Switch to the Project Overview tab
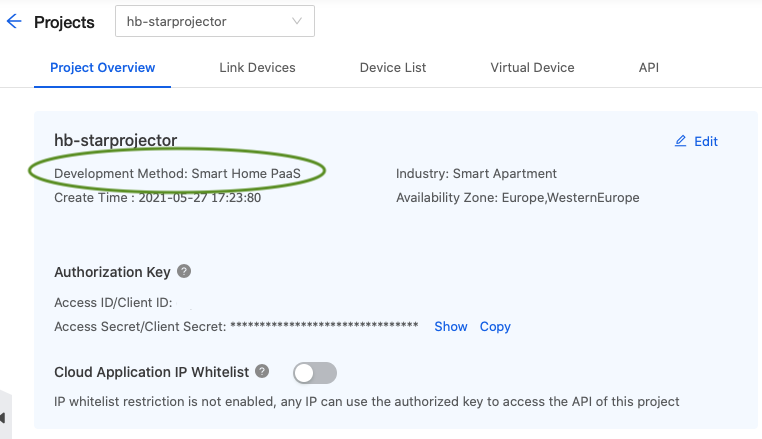The image size is (762, 439). pos(103,68)
